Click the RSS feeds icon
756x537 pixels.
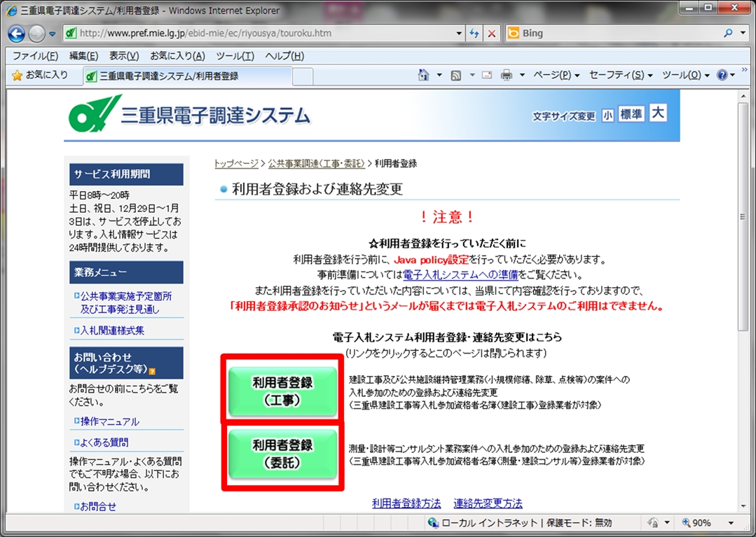click(455, 76)
